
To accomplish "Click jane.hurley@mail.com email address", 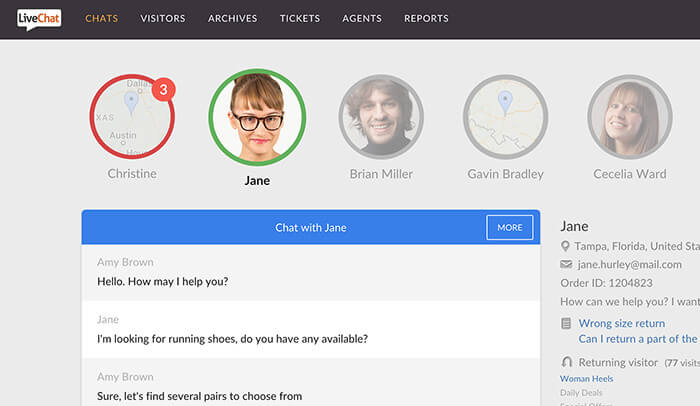I will [629, 264].
